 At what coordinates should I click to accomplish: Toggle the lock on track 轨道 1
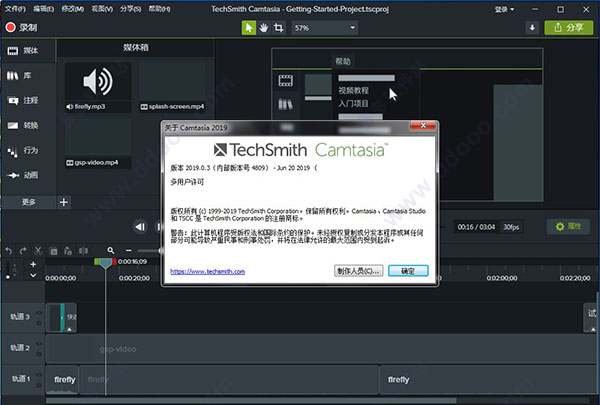click(x=39, y=385)
